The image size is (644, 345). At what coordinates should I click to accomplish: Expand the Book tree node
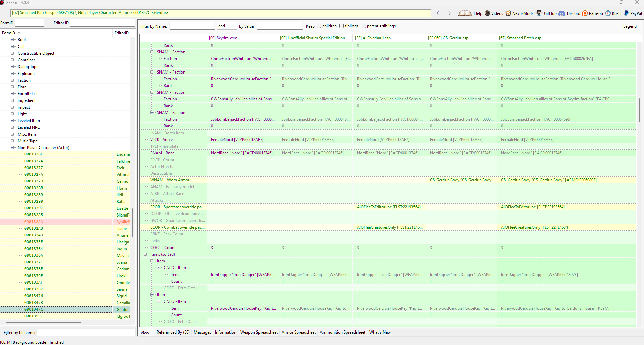[x=12, y=39]
